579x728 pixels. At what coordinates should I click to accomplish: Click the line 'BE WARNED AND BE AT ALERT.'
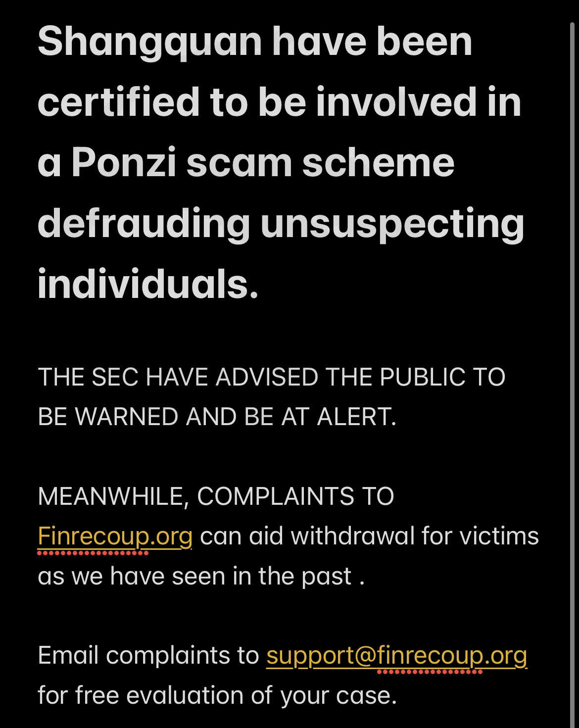tap(217, 417)
